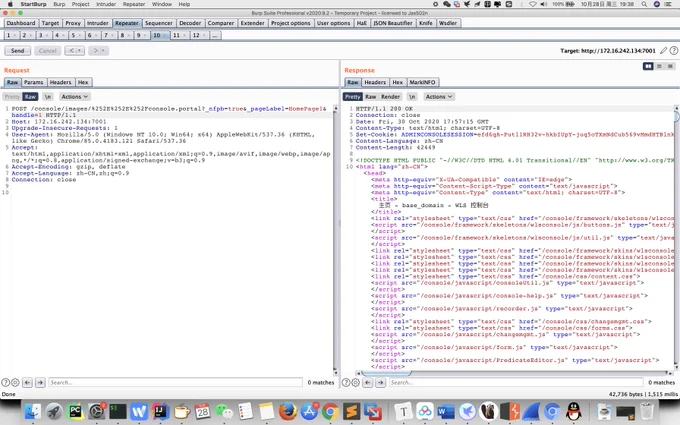Select response MarkINFO tab
This screenshot has height=425, width=680.
pyautogui.click(x=422, y=82)
